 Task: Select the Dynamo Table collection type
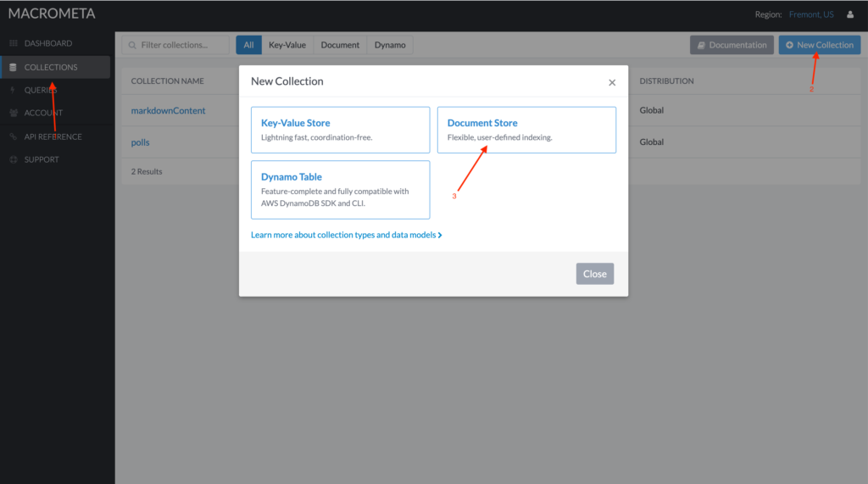341,190
